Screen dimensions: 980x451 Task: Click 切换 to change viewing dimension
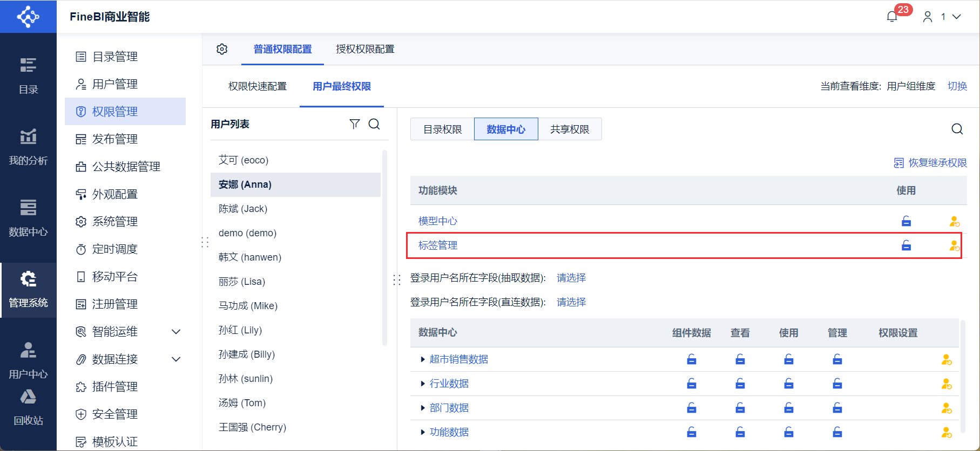pyautogui.click(x=957, y=86)
